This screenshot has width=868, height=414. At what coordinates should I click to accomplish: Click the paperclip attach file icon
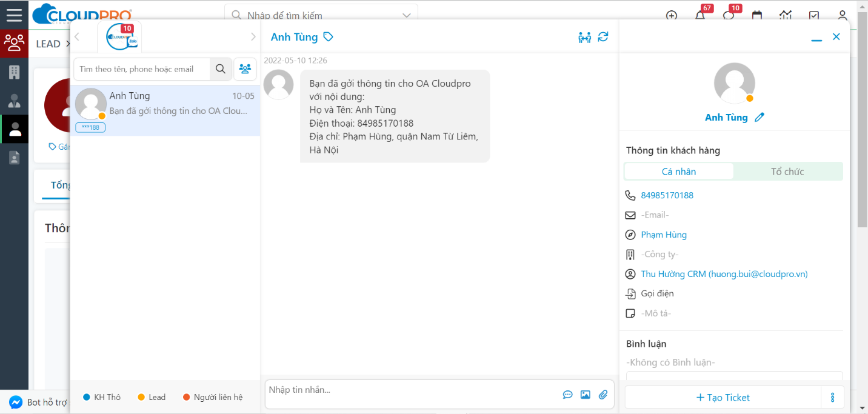[x=603, y=395]
